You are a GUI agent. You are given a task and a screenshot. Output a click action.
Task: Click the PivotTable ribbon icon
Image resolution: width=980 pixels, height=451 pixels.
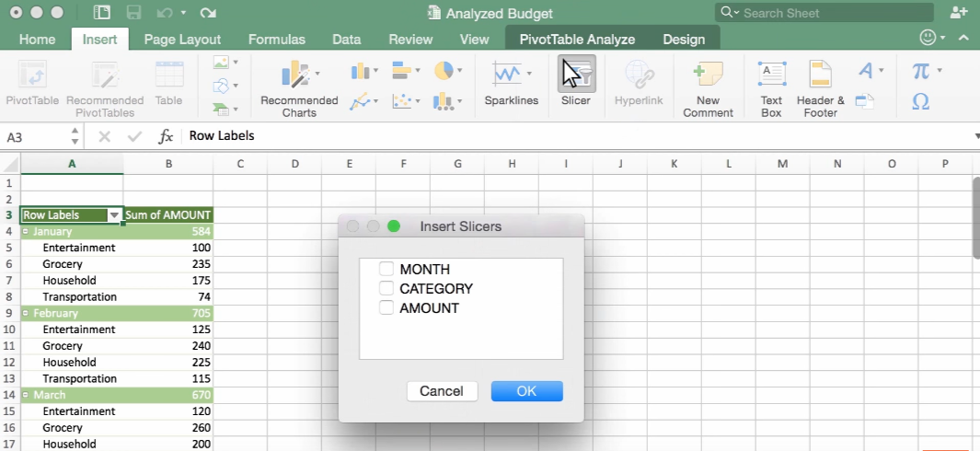[x=32, y=75]
